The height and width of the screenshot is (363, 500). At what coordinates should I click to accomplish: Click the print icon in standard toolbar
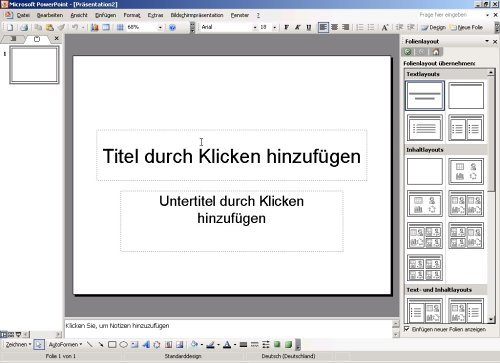pos(24,28)
